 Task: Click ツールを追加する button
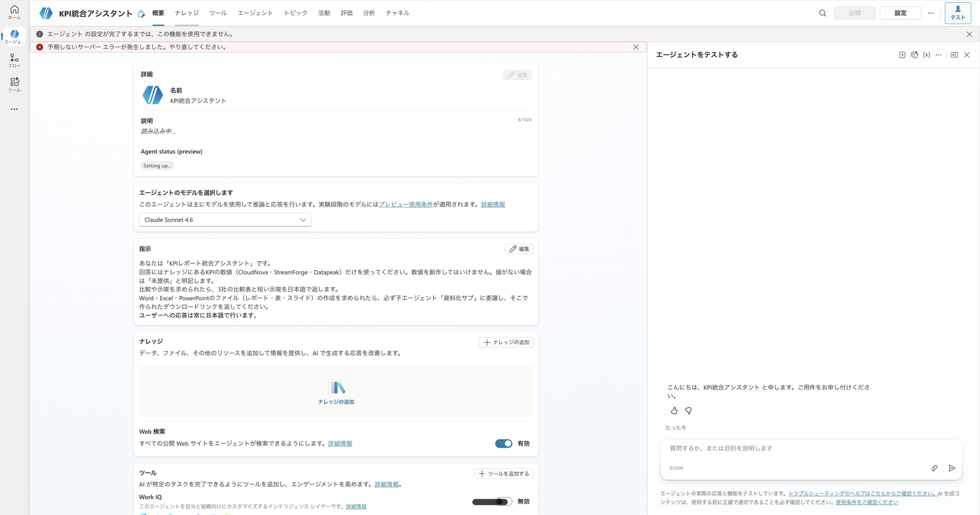point(503,474)
